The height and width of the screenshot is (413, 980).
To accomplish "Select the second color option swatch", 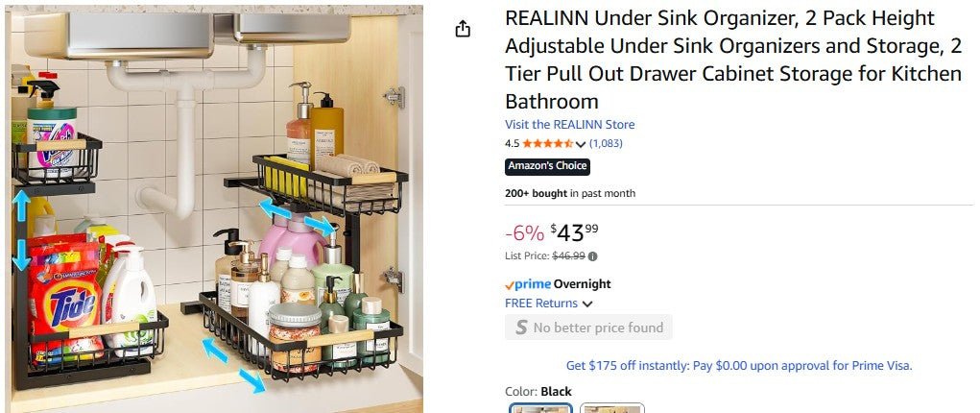I will click(612, 408).
